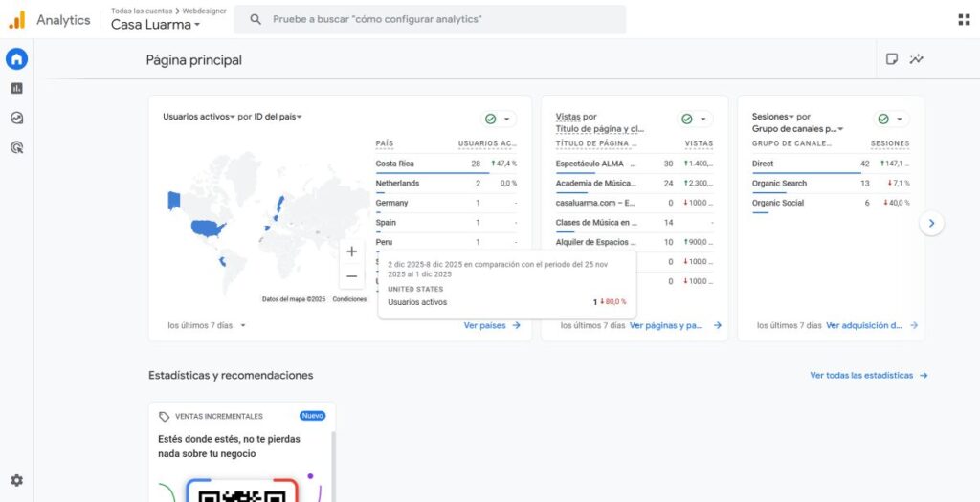Open the Explore icon in sidebar

[x=16, y=118]
